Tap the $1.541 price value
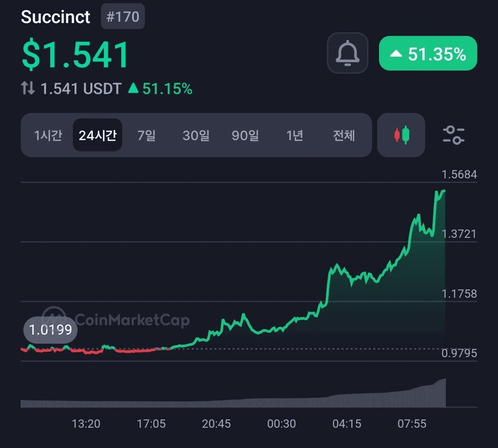Viewport: 498px width, 448px height. [x=75, y=54]
